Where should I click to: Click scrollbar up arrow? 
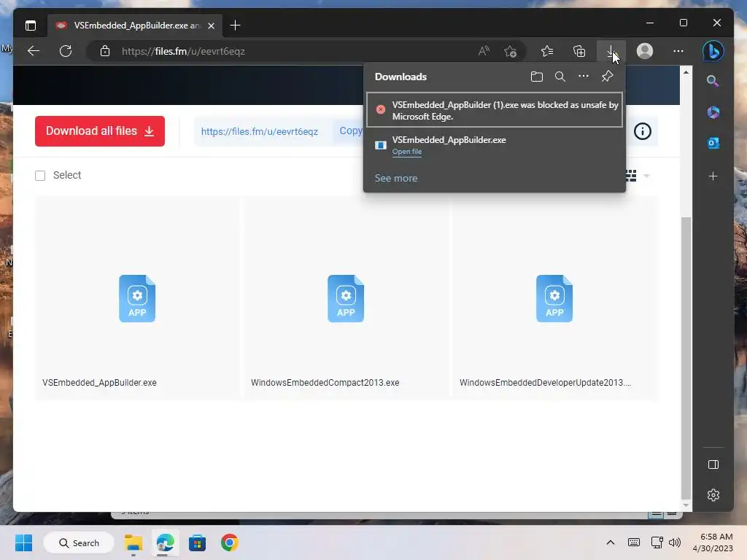pos(686,72)
